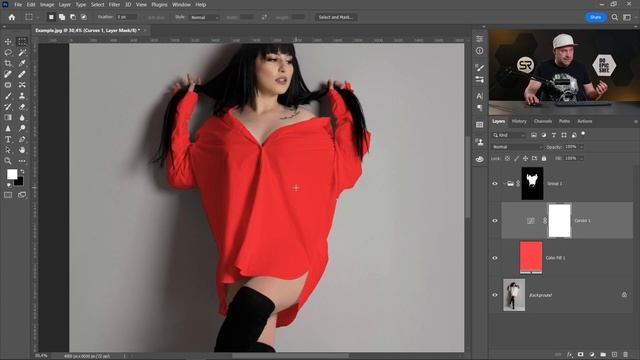This screenshot has height=360, width=640.
Task: Open the File menu
Action: [18, 4]
